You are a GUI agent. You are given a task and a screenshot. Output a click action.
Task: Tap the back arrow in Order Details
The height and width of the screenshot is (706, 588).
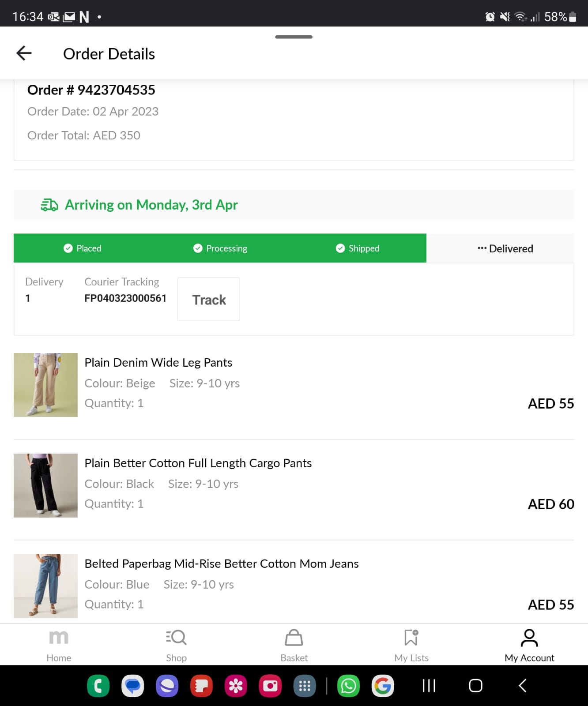click(24, 53)
